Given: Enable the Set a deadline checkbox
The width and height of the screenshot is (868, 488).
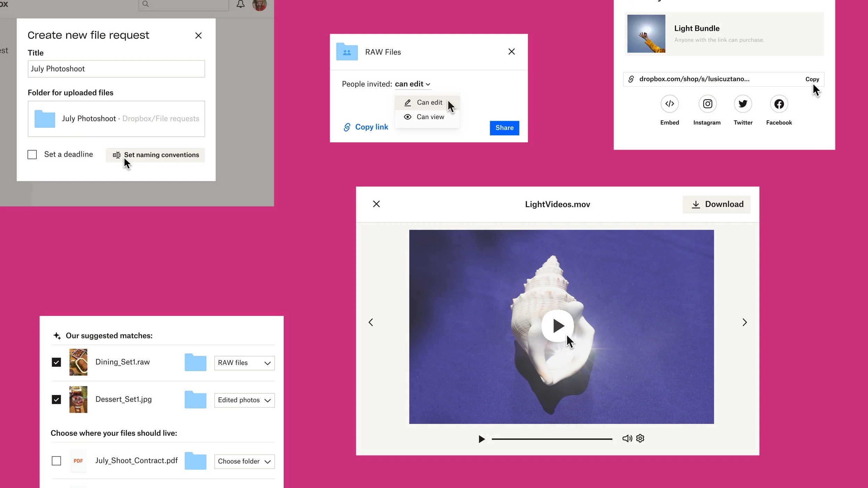Looking at the screenshot, I should coord(32,154).
